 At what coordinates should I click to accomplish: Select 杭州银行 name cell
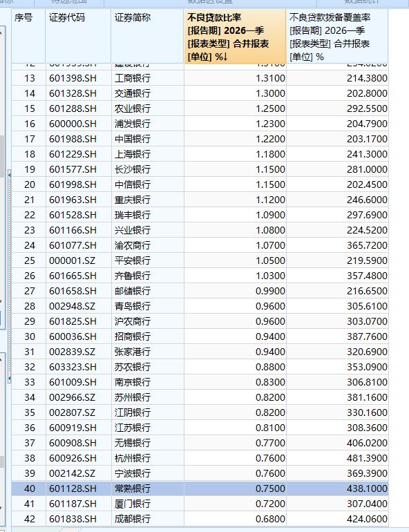pos(148,458)
